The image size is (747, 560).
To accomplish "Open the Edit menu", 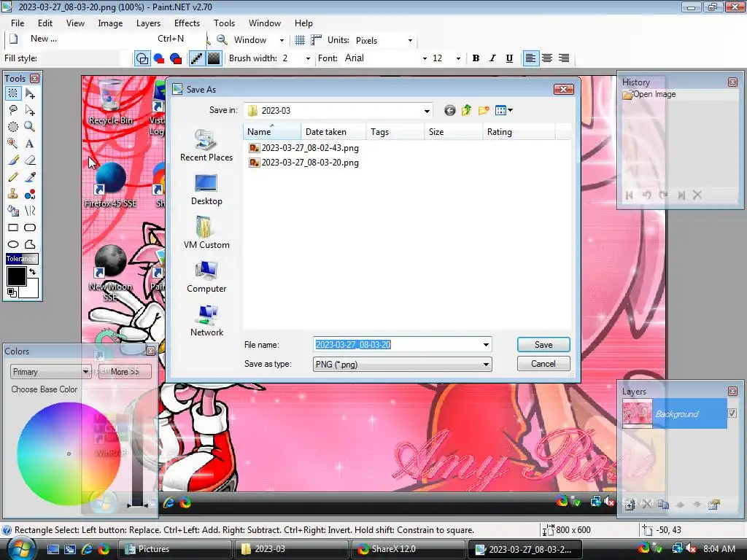I will [45, 23].
